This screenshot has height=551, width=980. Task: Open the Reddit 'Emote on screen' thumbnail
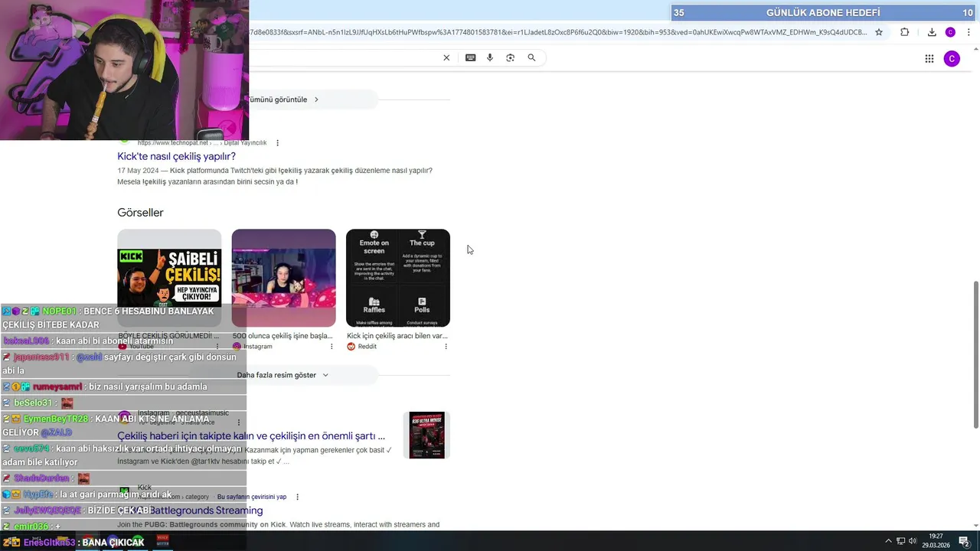(x=398, y=278)
